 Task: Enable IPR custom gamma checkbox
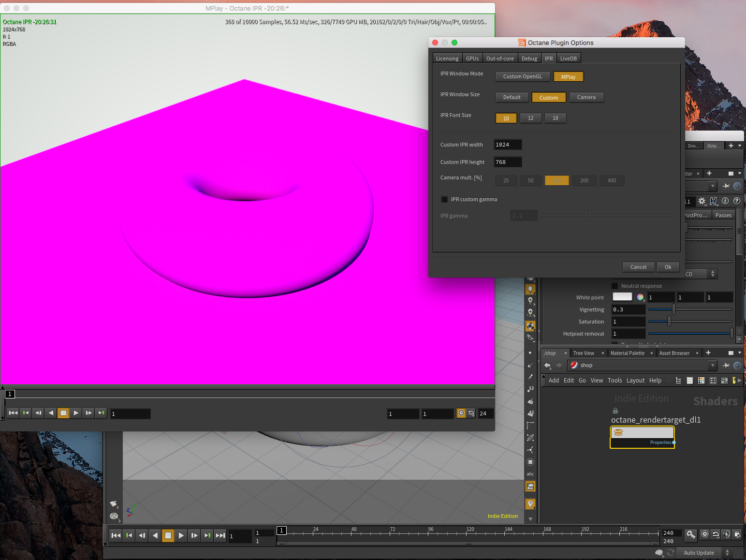tap(444, 199)
